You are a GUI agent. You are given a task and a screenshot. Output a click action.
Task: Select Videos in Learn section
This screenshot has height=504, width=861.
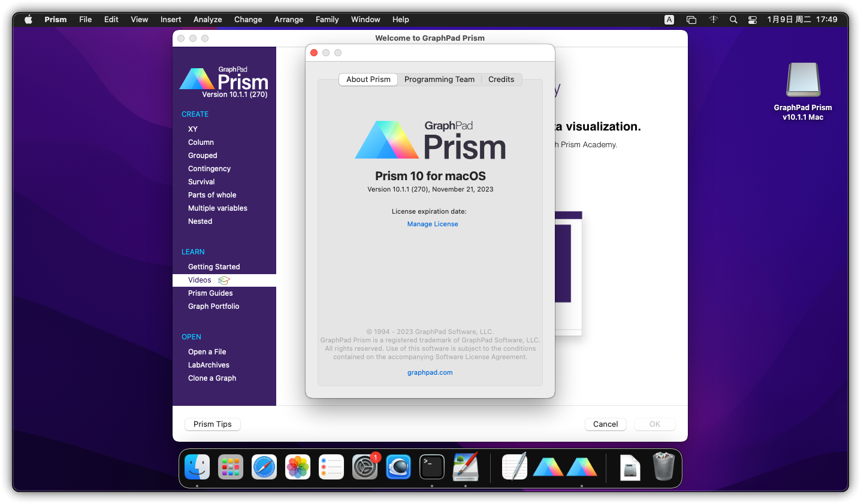coord(224,280)
